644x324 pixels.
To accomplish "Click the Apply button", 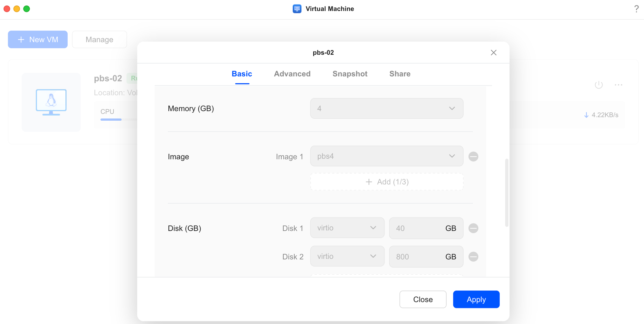I will tap(476, 299).
